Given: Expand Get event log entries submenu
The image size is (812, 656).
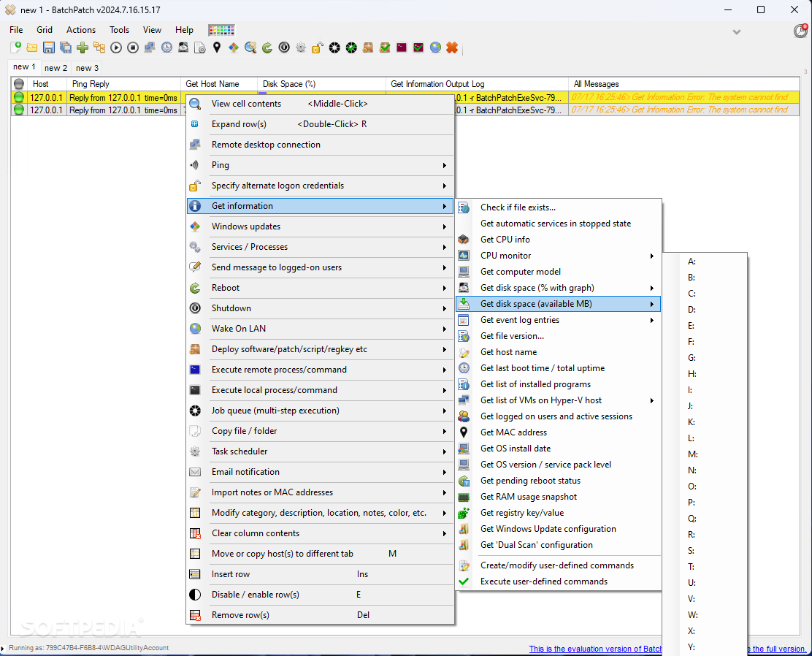Looking at the screenshot, I should tap(558, 320).
